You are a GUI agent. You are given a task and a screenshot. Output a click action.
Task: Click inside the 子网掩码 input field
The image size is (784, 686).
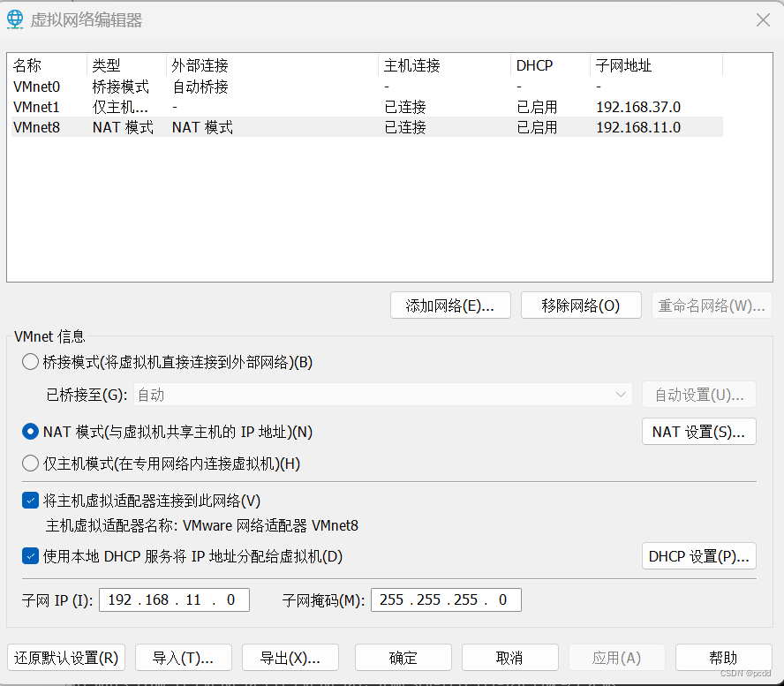tap(446, 599)
